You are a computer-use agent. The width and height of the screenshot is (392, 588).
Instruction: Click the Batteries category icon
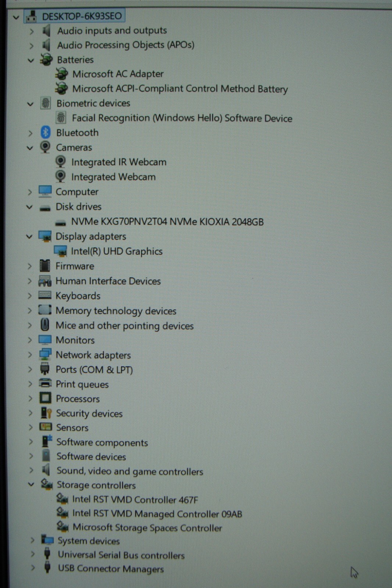(46, 60)
